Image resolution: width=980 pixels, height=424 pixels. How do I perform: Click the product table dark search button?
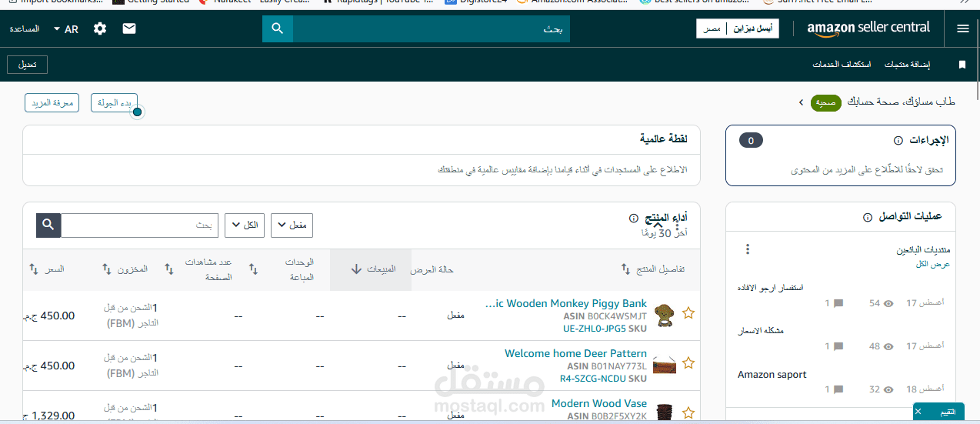pyautogui.click(x=48, y=225)
